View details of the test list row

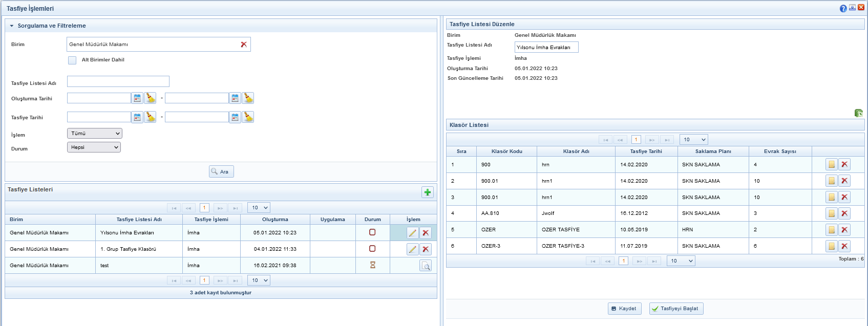(425, 266)
